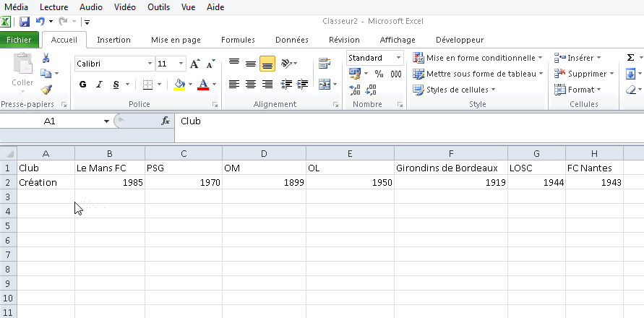
Task: Open the font size 11 dropdown
Action: (x=181, y=64)
